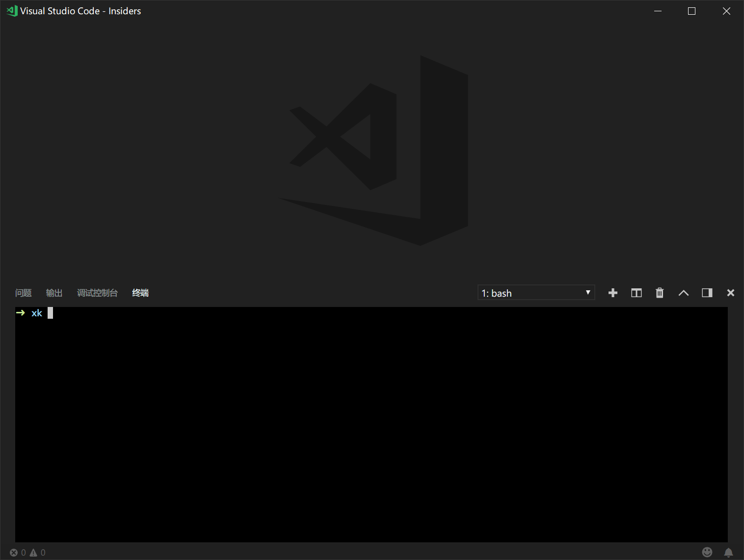Open a new terminal with the plus icon

coord(612,292)
